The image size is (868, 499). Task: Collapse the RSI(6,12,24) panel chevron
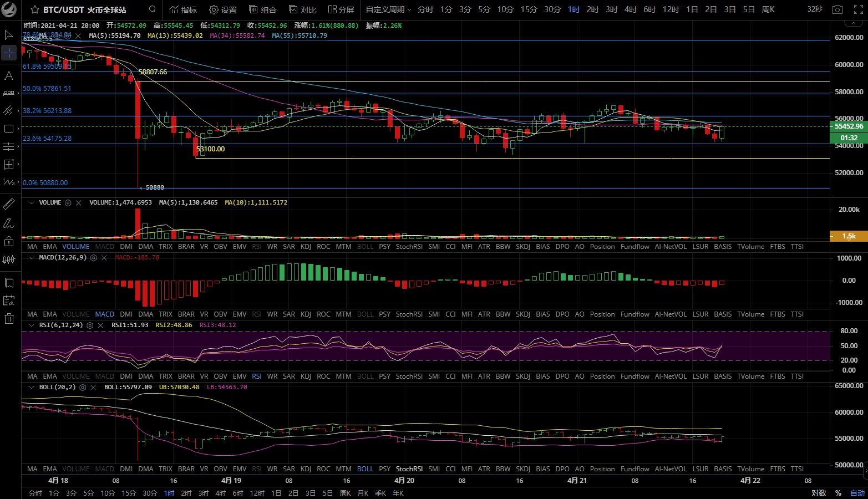coord(32,325)
